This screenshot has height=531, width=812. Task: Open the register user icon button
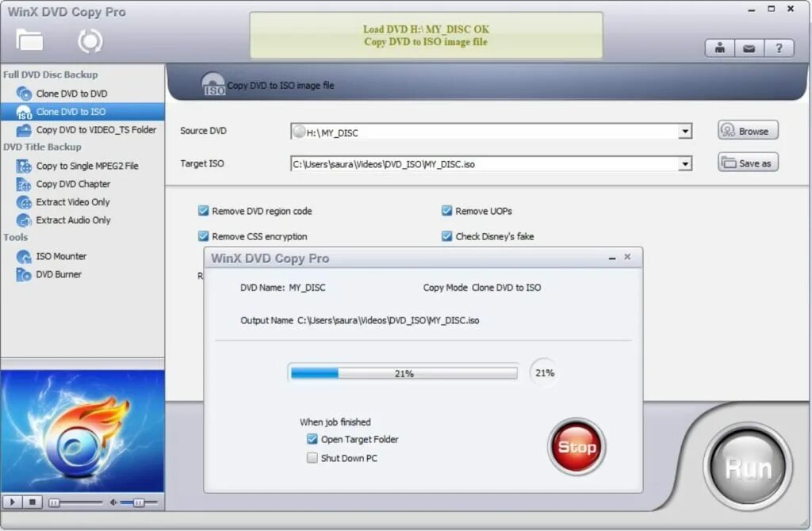coord(720,48)
